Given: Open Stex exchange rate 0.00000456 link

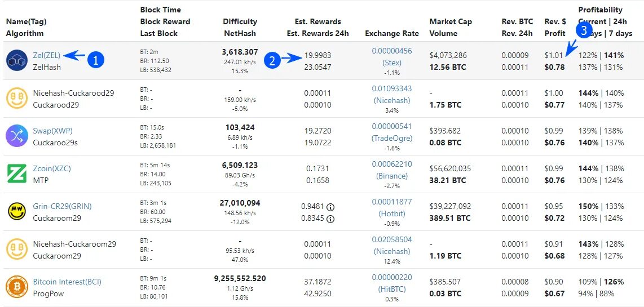Looking at the screenshot, I should tap(392, 51).
